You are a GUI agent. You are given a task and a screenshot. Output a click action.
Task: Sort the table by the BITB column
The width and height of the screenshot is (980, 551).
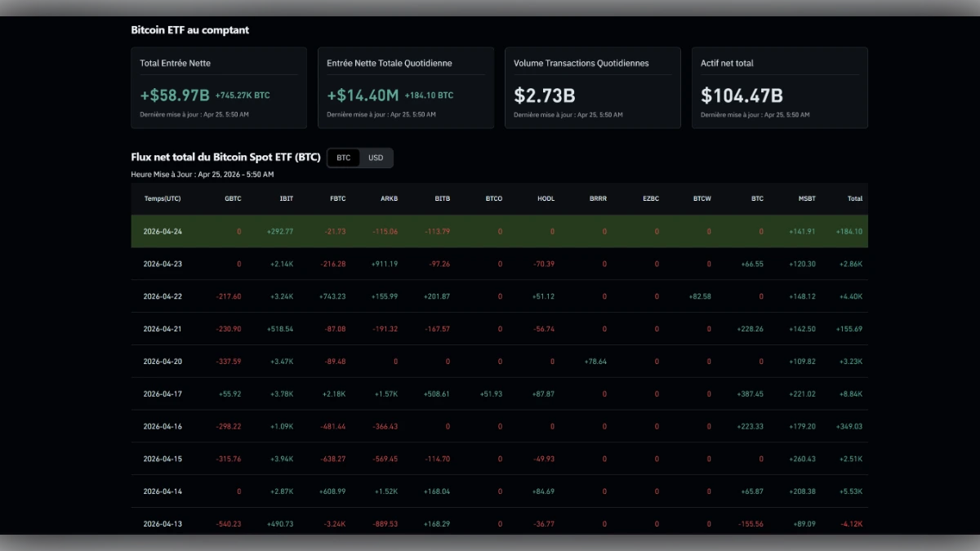pyautogui.click(x=442, y=198)
